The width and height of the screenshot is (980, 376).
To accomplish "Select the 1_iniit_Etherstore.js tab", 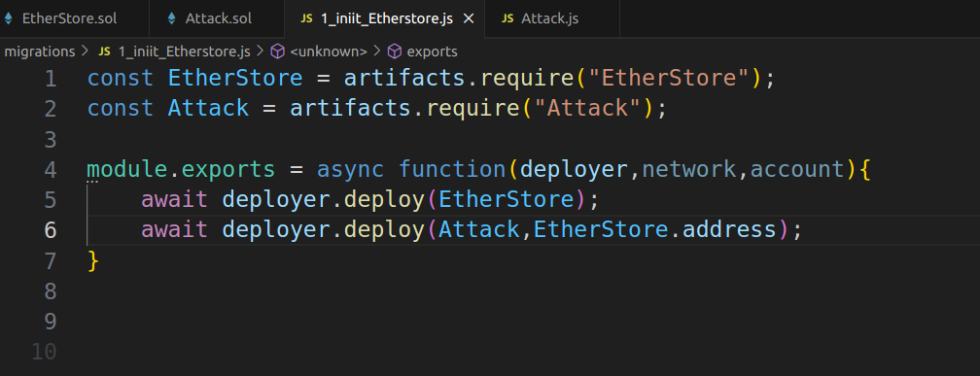I will coord(386,18).
